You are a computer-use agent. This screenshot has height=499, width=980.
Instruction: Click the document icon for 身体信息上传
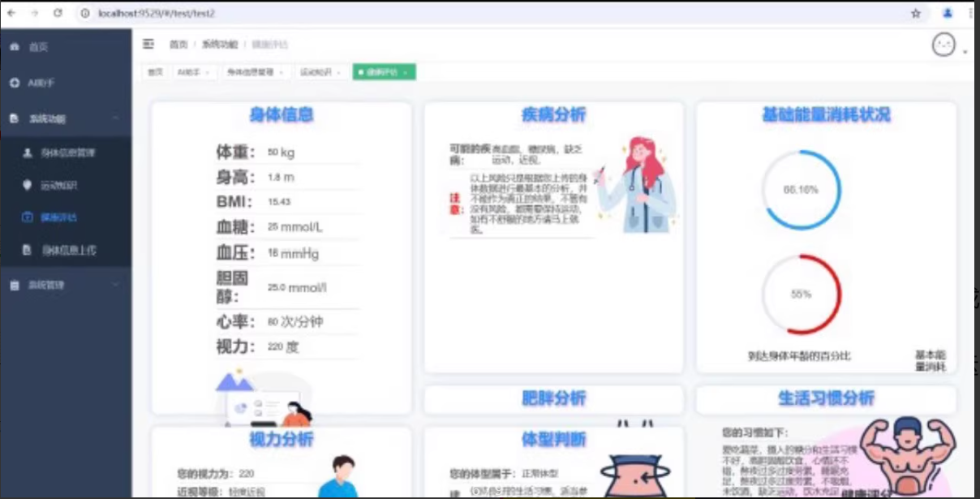pyautogui.click(x=28, y=251)
